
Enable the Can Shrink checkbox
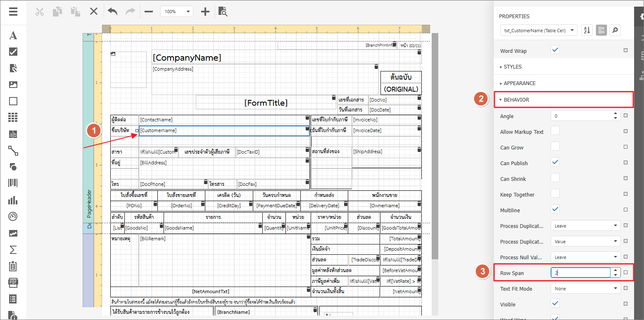click(555, 178)
